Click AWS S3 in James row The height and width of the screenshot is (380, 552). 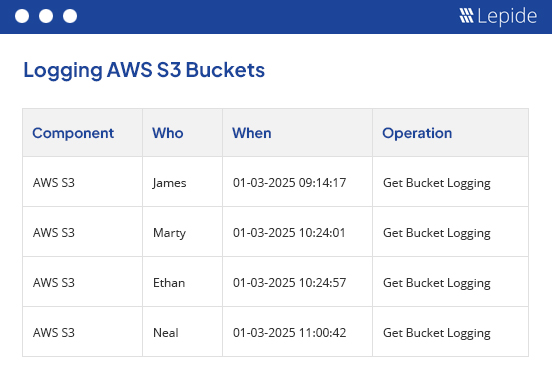click(x=54, y=183)
